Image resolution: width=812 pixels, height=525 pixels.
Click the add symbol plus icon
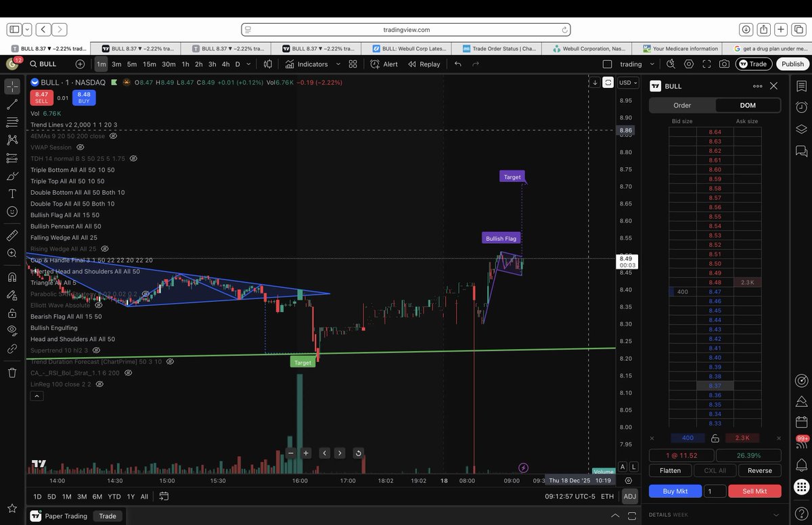click(x=80, y=64)
